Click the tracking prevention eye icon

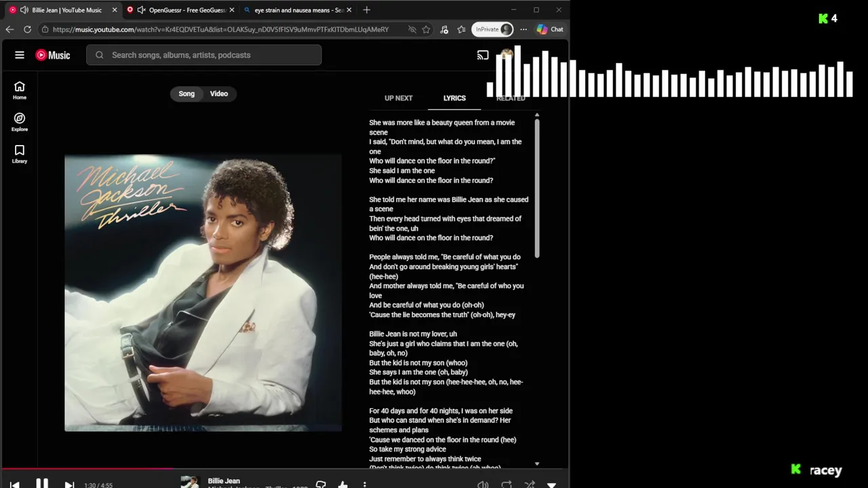click(412, 29)
